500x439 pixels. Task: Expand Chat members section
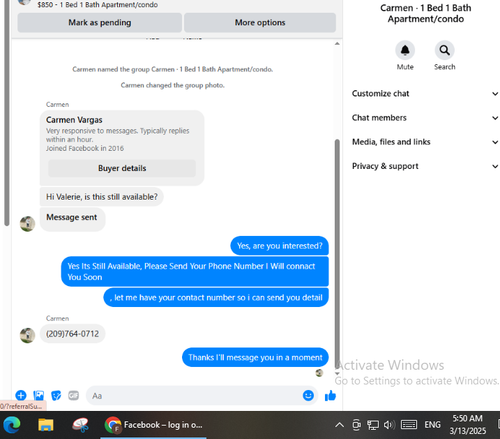(425, 118)
